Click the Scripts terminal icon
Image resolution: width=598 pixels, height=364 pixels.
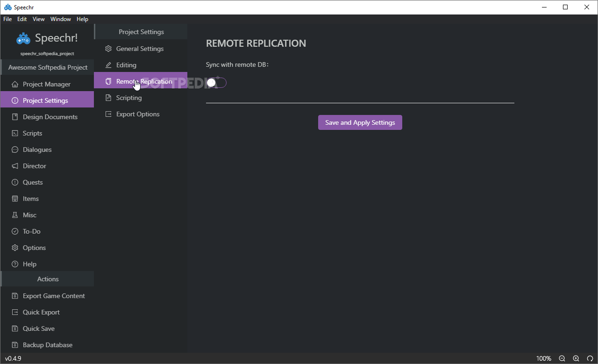14,133
